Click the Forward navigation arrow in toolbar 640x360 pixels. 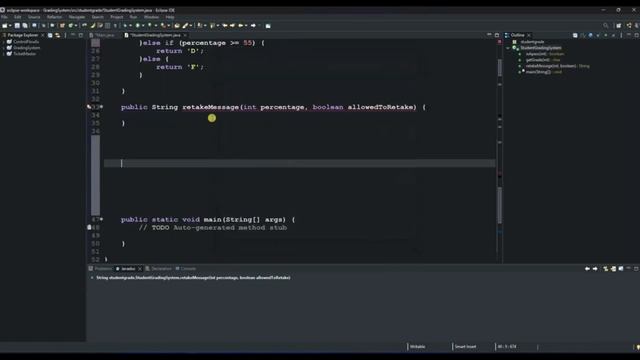pos(253,26)
